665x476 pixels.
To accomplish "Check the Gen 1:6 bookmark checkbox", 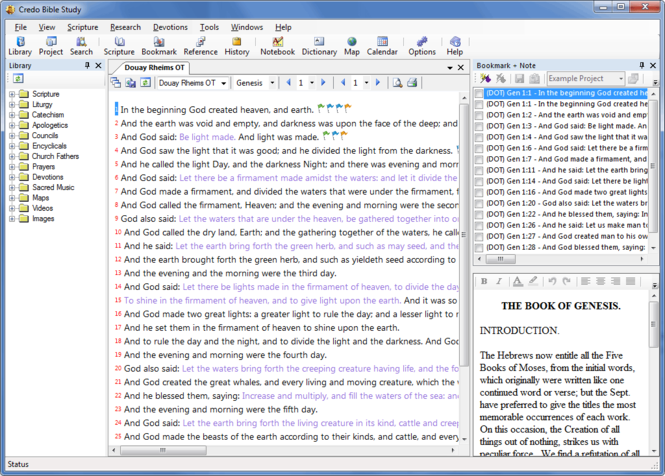I will coord(479,148).
